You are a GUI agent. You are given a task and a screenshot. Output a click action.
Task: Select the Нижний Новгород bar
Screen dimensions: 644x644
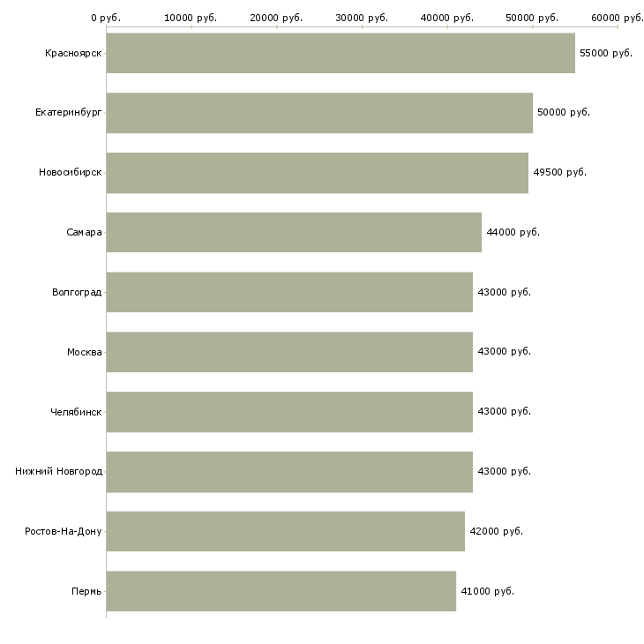click(x=289, y=472)
